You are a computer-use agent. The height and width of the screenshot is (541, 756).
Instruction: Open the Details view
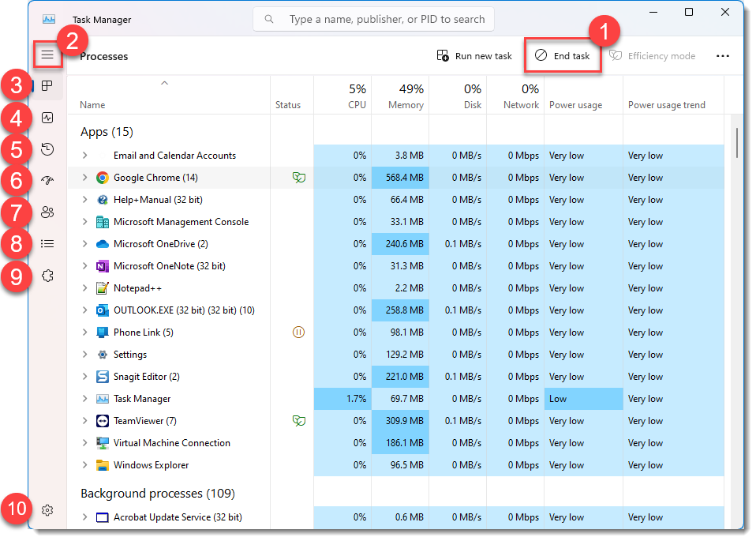coord(47,243)
